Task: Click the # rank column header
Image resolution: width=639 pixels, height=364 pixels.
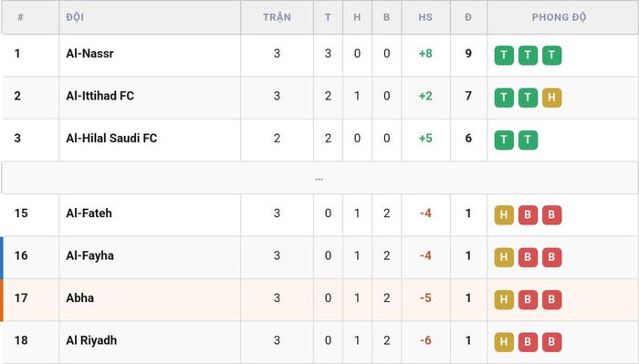Action: [x=20, y=17]
